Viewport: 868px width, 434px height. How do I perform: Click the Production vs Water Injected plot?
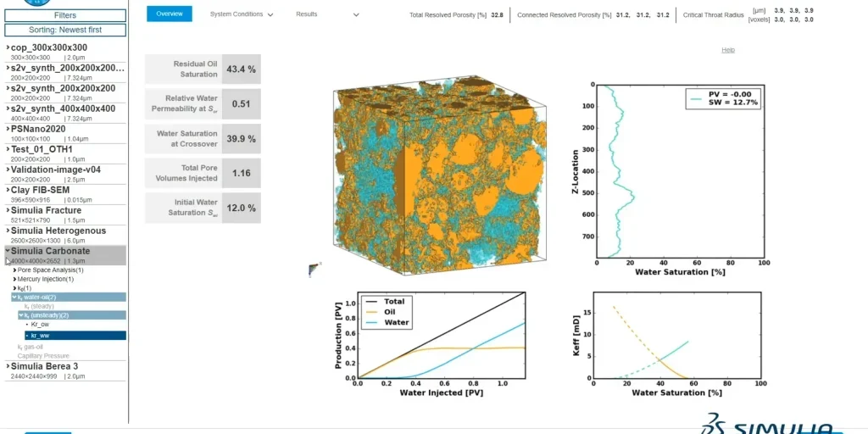pos(441,336)
